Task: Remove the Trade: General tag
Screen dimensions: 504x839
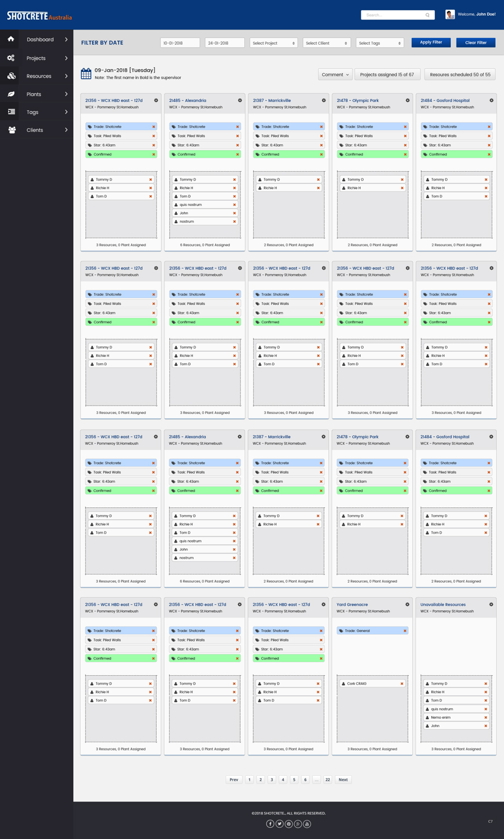Action: pyautogui.click(x=405, y=631)
